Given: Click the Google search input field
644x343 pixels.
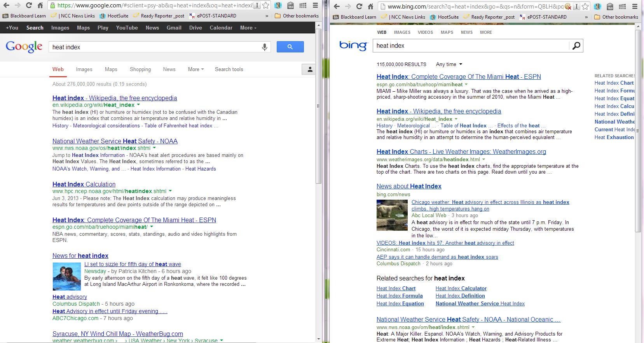Looking at the screenshot, I should (x=155, y=47).
